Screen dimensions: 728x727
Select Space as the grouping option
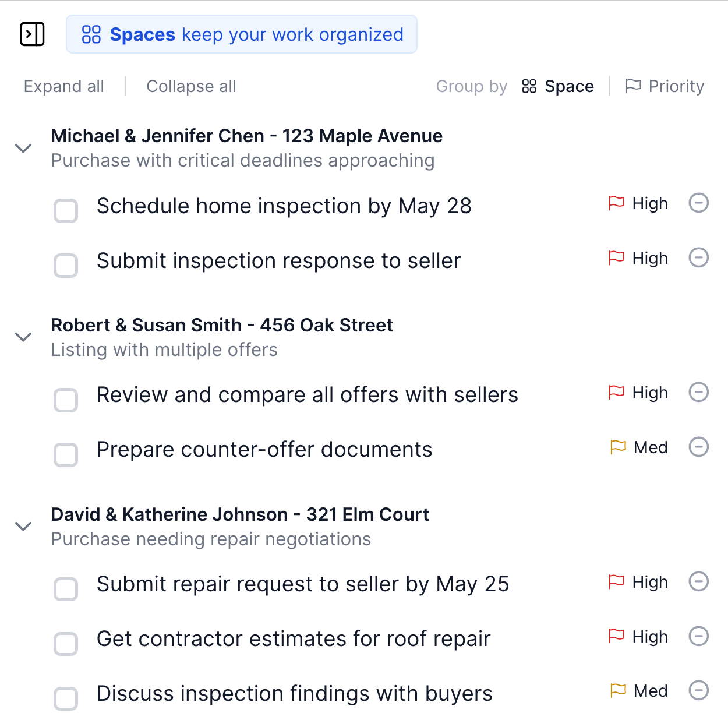coord(569,86)
